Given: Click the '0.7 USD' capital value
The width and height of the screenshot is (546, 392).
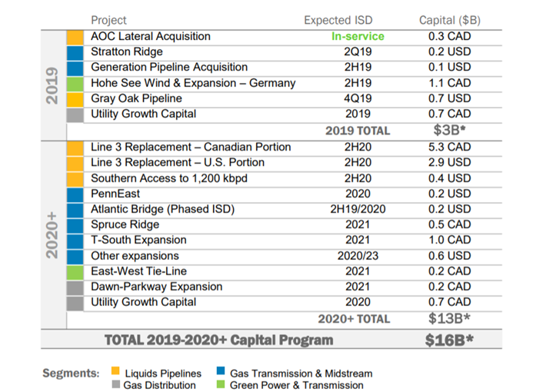Looking at the screenshot, I should pos(450,98).
